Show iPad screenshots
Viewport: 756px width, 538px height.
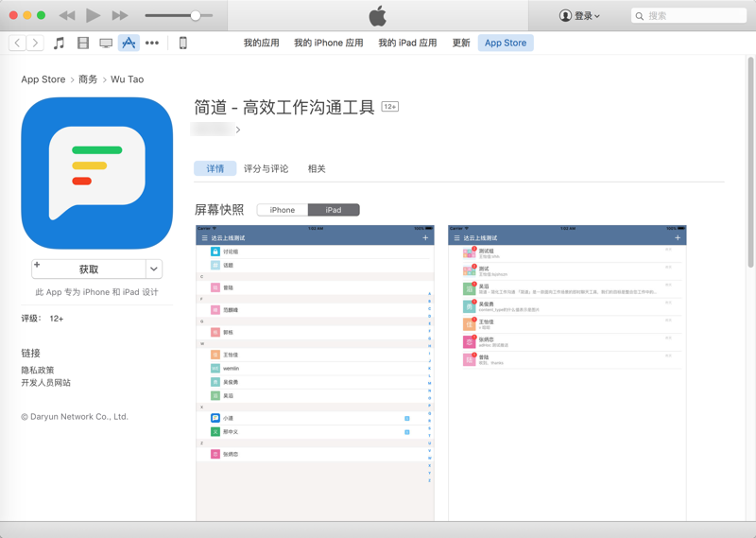pos(334,210)
